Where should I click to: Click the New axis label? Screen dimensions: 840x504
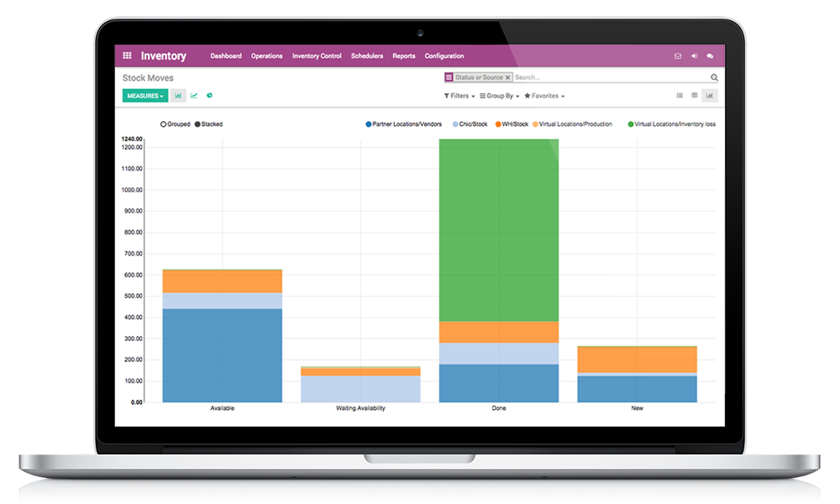[x=637, y=408]
